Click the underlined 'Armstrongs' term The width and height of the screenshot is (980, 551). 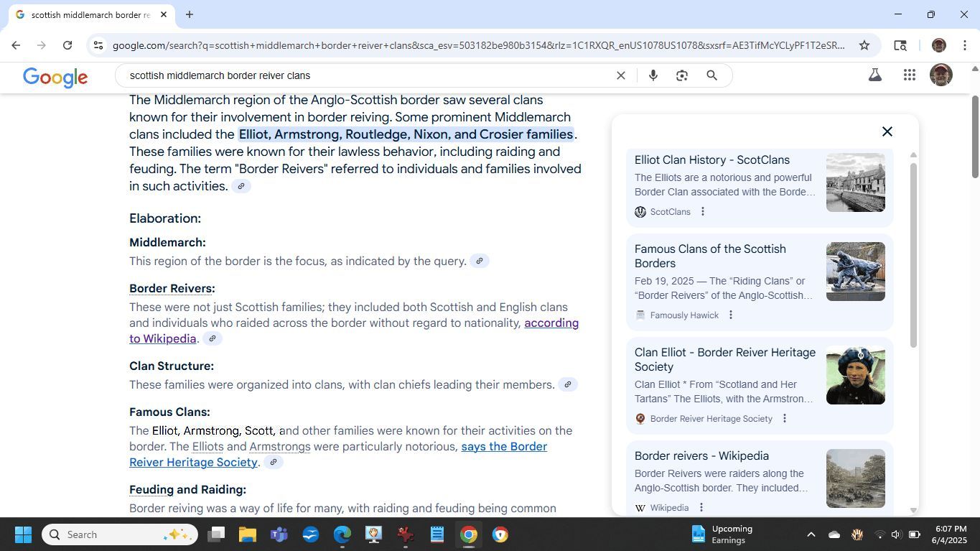tap(280, 446)
